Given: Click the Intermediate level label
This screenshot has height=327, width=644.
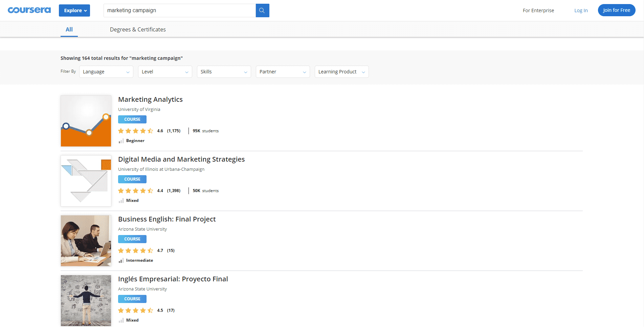Looking at the screenshot, I should click(139, 260).
